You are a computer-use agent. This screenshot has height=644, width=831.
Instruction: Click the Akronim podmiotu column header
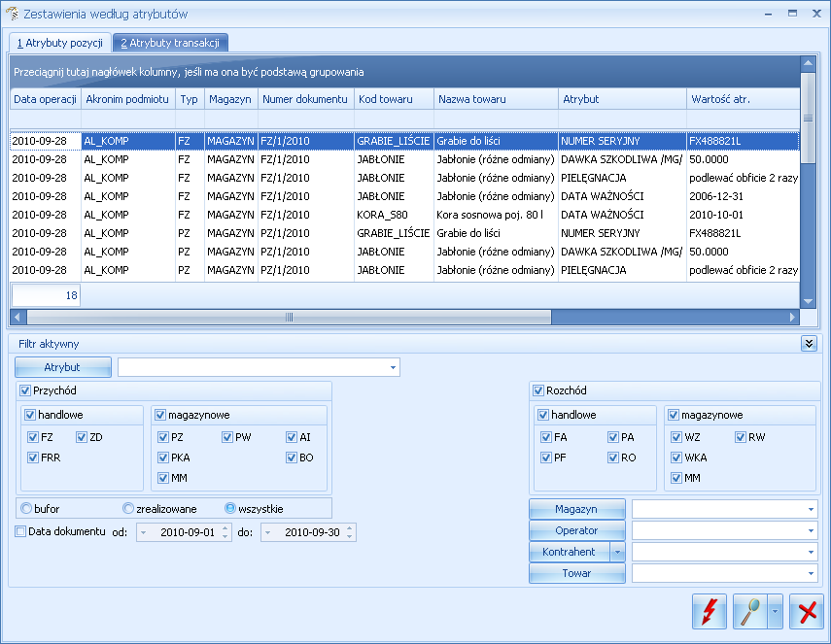128,99
